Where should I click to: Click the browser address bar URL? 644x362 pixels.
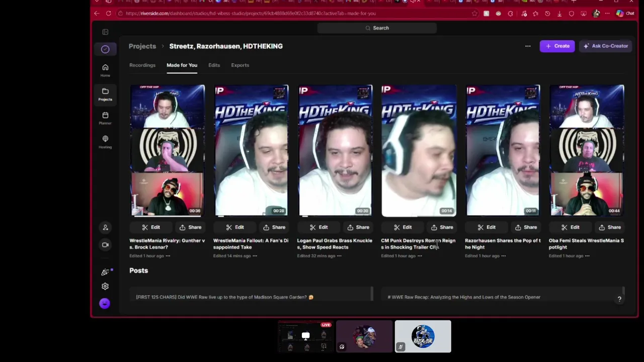251,14
